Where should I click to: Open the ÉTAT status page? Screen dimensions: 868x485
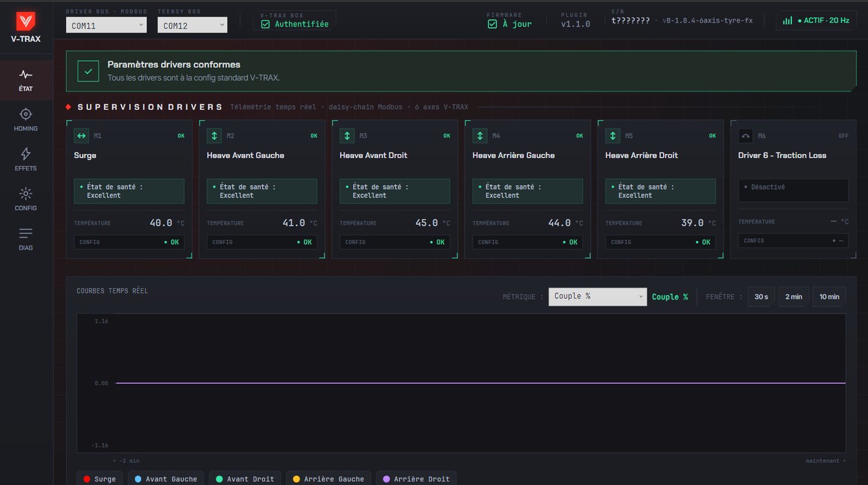(25, 80)
